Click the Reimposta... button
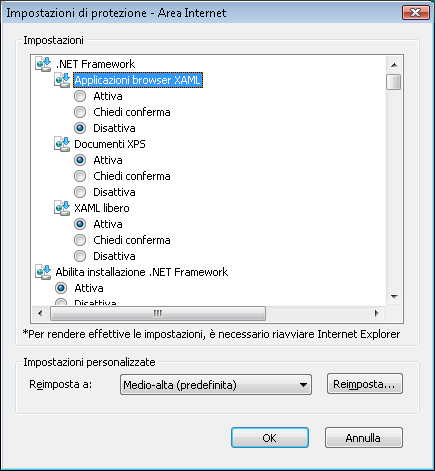This screenshot has height=471, width=435. [365, 384]
